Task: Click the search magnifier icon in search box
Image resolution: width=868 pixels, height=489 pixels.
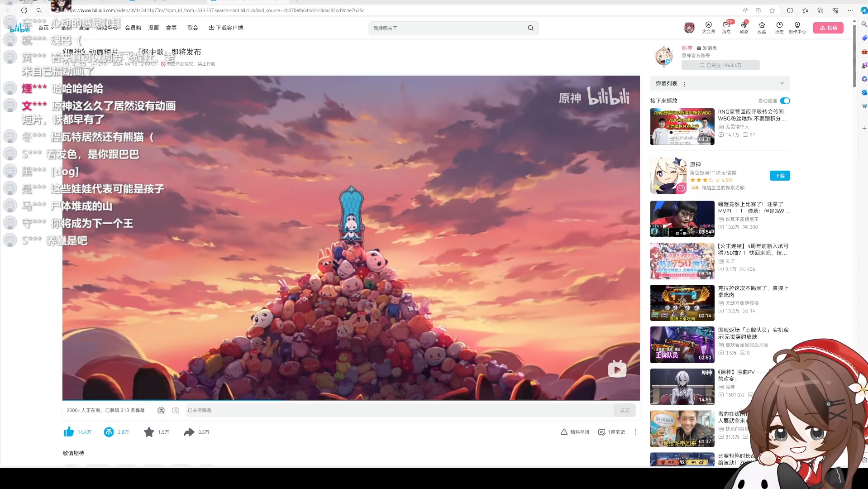Action: point(530,28)
